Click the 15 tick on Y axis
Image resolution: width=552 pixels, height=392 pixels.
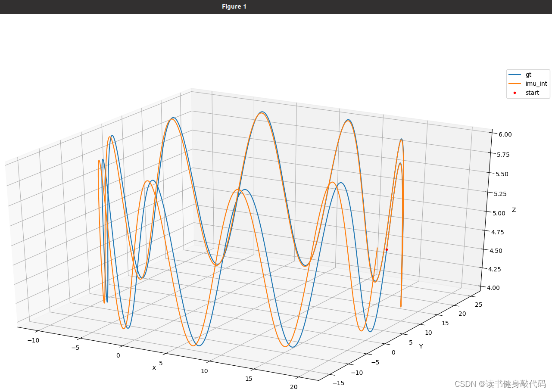[x=446, y=323]
